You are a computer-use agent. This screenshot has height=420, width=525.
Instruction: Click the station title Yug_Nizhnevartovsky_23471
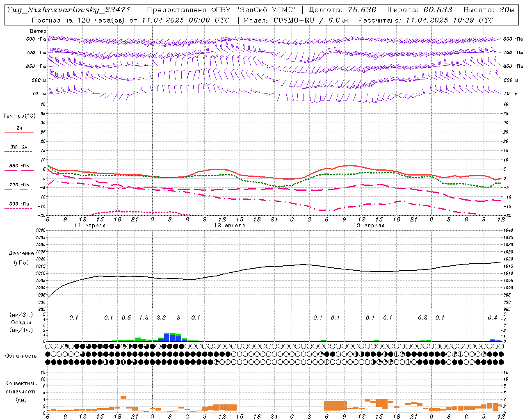click(69, 10)
